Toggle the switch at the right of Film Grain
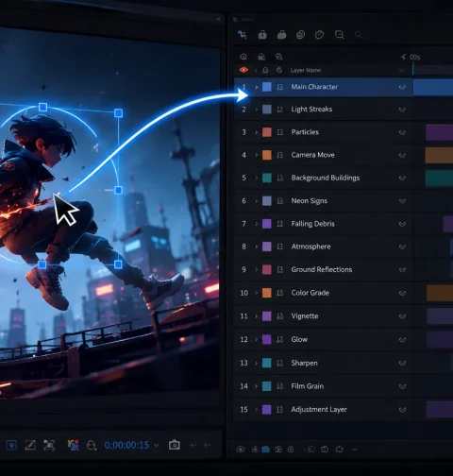453x476 pixels. click(x=402, y=386)
